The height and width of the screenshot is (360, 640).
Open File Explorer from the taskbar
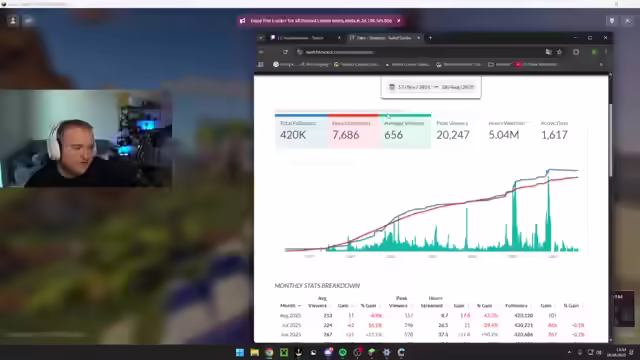coord(254,352)
